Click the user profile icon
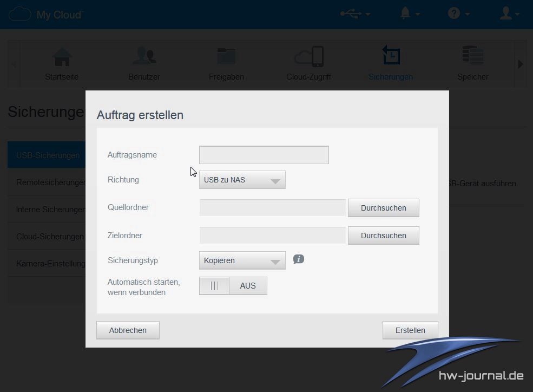This screenshot has width=533, height=392. point(506,14)
